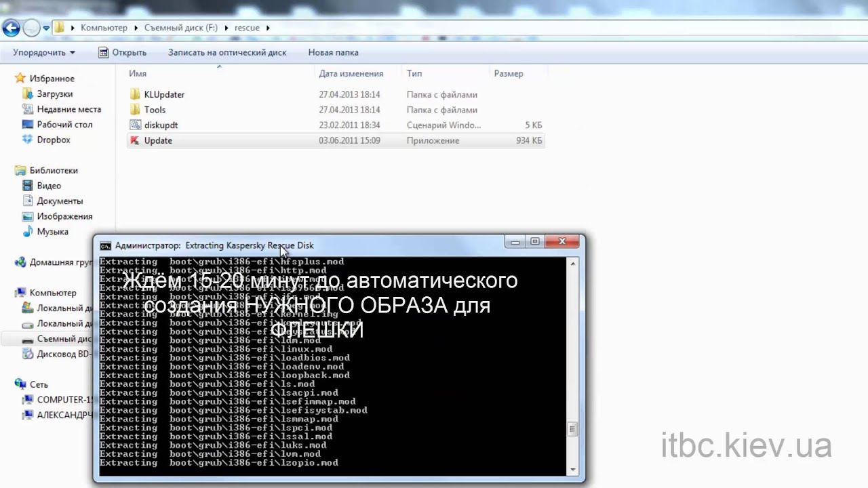The height and width of the screenshot is (488, 868).
Task: Select the KLUpdater folder icon
Action: click(134, 94)
